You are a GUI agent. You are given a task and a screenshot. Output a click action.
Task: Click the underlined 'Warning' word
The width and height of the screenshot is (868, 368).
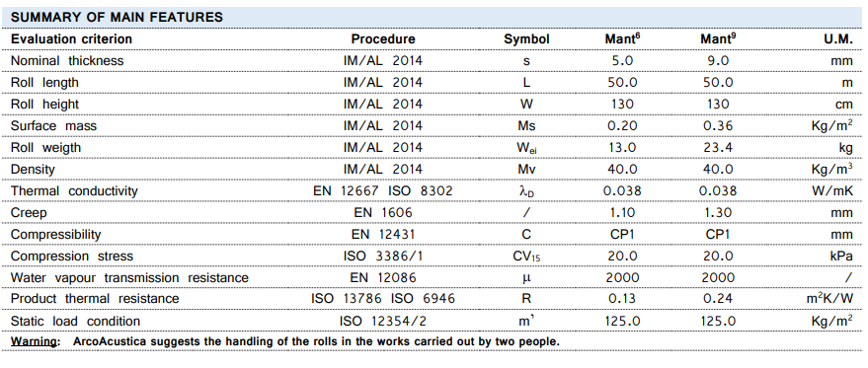tap(35, 341)
